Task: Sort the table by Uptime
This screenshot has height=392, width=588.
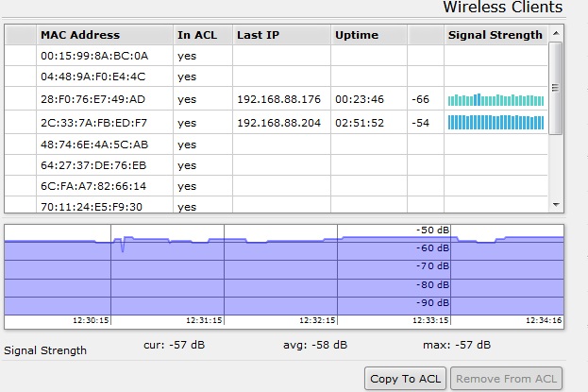Action: pos(356,35)
